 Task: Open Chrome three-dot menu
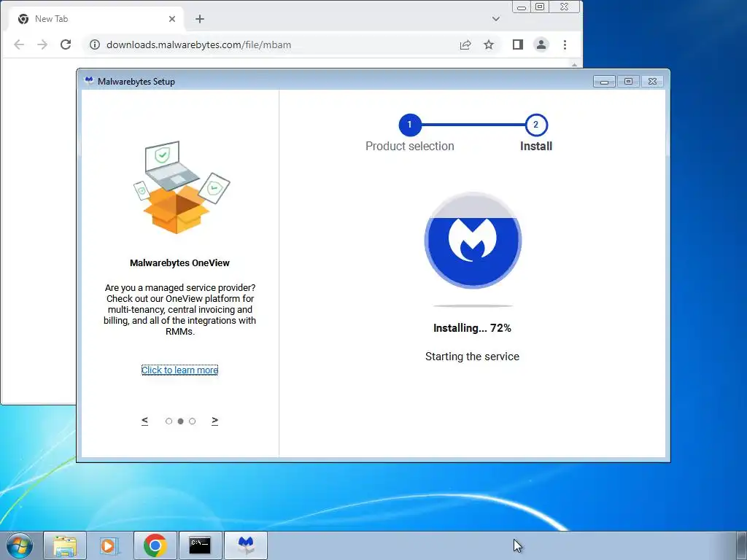tap(565, 44)
